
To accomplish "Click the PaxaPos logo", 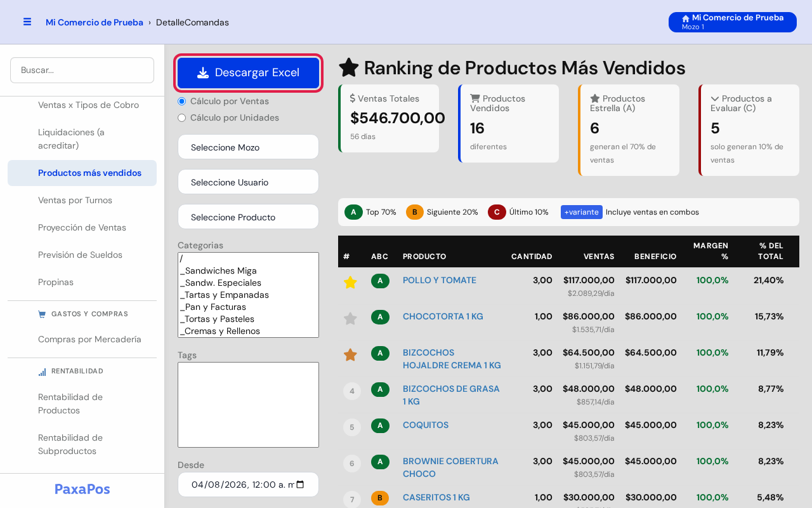I will tap(82, 489).
